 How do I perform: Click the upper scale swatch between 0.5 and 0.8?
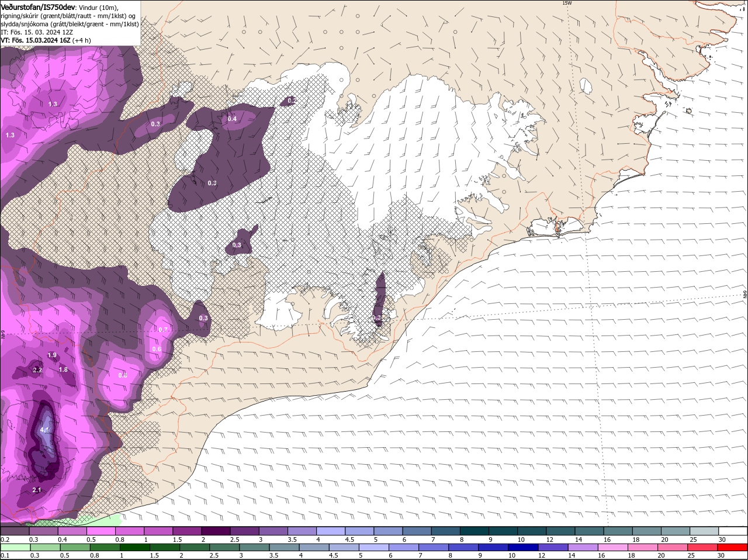(101, 531)
